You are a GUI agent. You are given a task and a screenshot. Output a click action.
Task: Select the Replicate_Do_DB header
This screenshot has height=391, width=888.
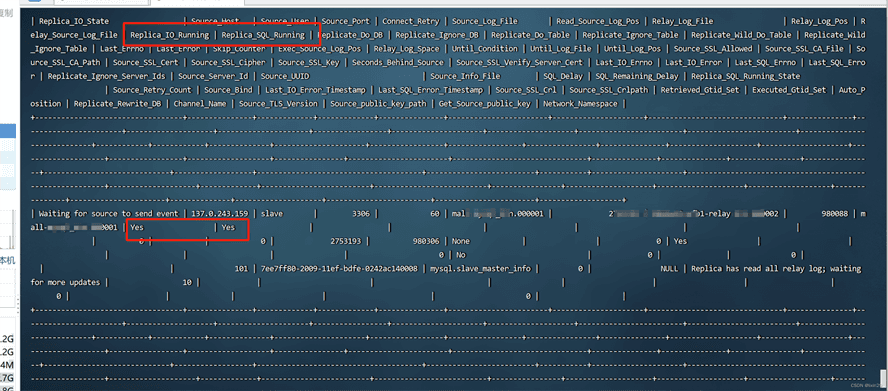350,35
